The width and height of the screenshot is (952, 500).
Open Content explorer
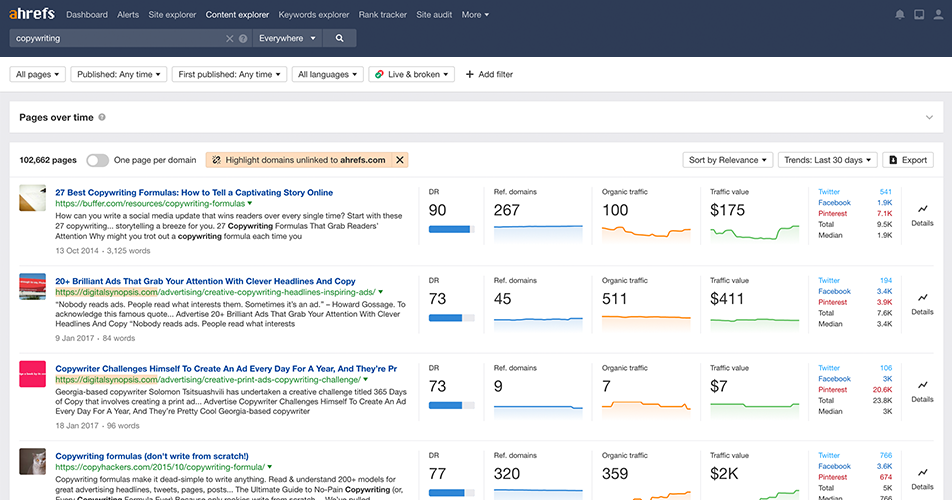tap(237, 15)
